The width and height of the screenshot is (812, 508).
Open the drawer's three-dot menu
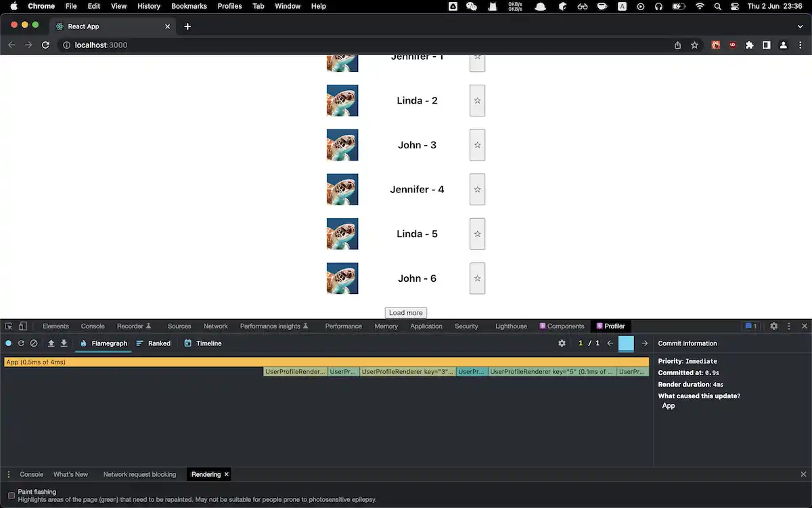[x=9, y=474]
